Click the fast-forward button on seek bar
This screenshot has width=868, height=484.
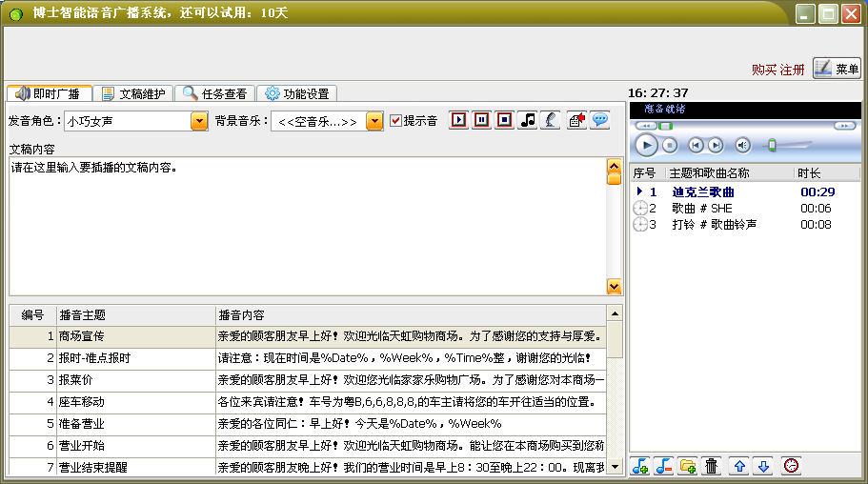click(845, 126)
